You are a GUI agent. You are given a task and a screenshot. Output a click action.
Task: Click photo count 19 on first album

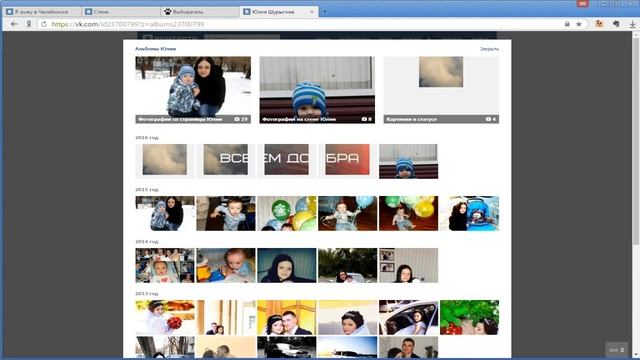241,119
